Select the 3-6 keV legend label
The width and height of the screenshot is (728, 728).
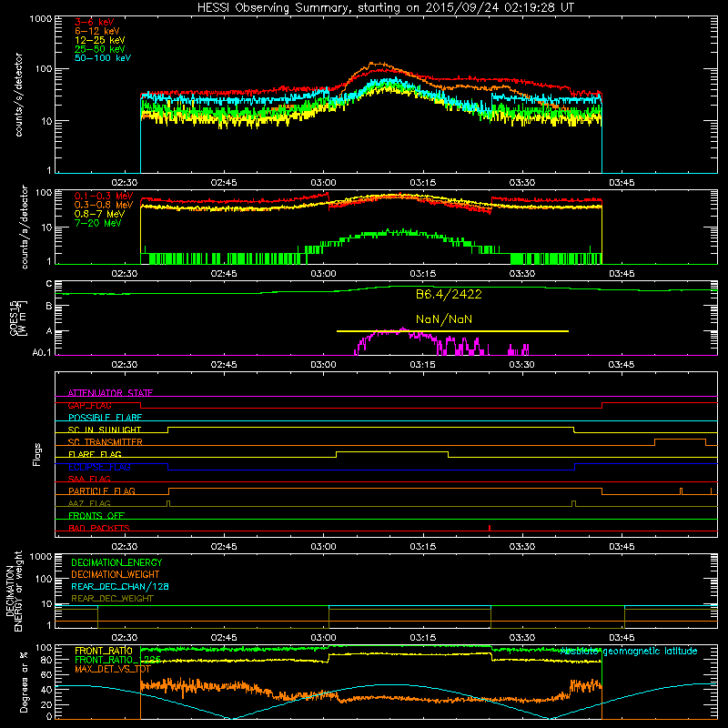[94, 22]
